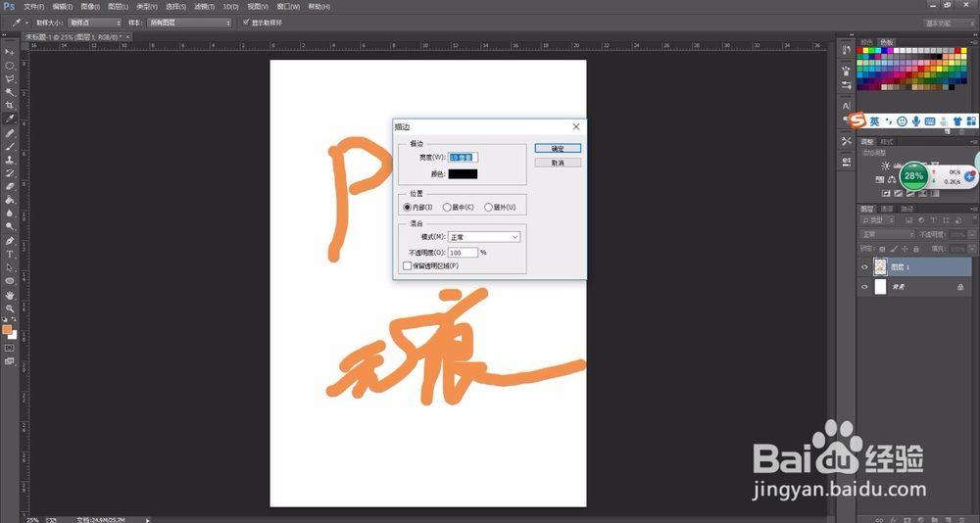Select the Eraser tool
Image resolution: width=980 pixels, height=523 pixels.
tap(10, 186)
